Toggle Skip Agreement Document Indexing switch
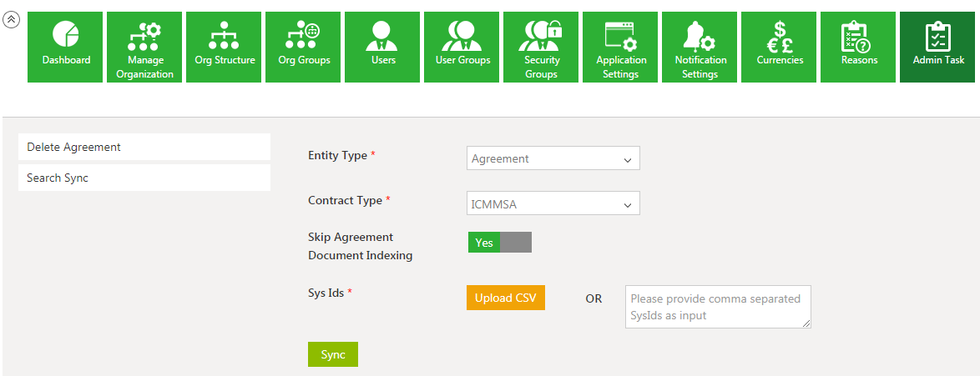Screen dimensions: 980x376 pos(499,243)
